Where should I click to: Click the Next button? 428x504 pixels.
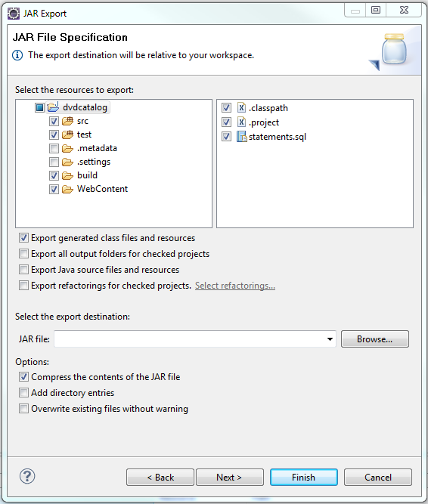(x=230, y=478)
